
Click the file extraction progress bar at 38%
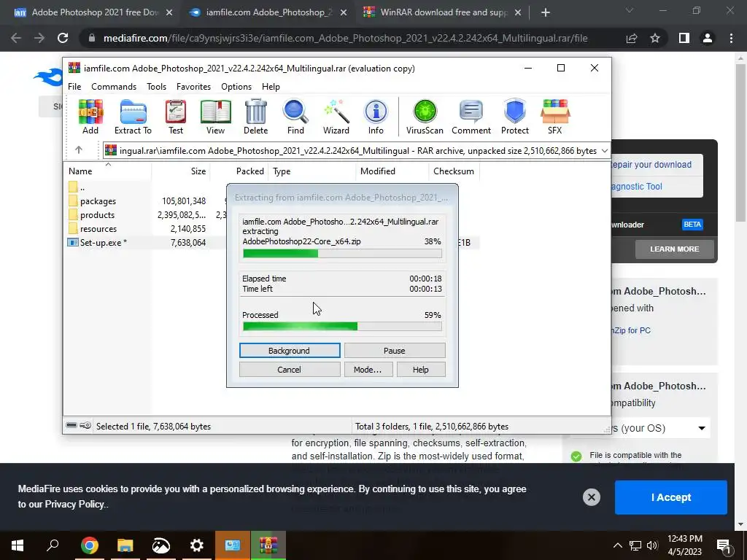(x=342, y=254)
